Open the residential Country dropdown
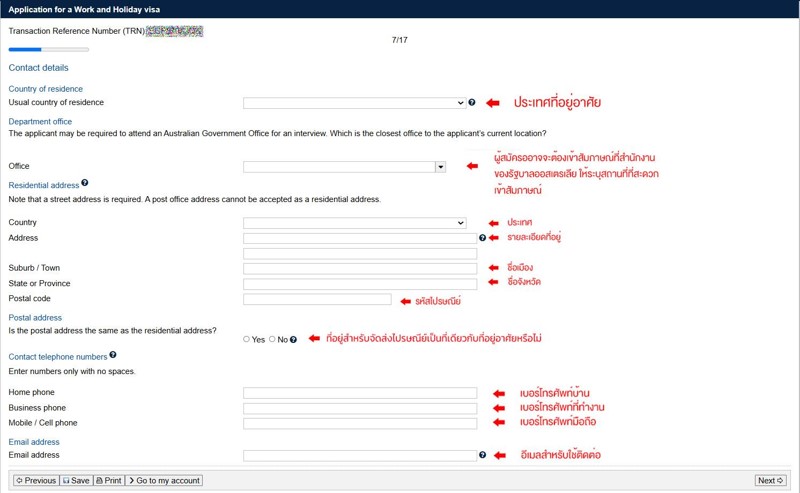 pos(355,223)
